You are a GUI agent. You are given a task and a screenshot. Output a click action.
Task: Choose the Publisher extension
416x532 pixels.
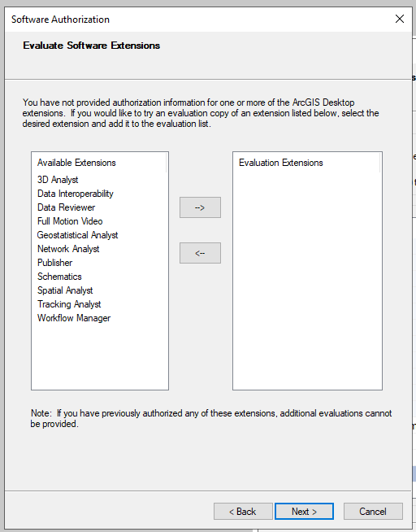(54, 263)
